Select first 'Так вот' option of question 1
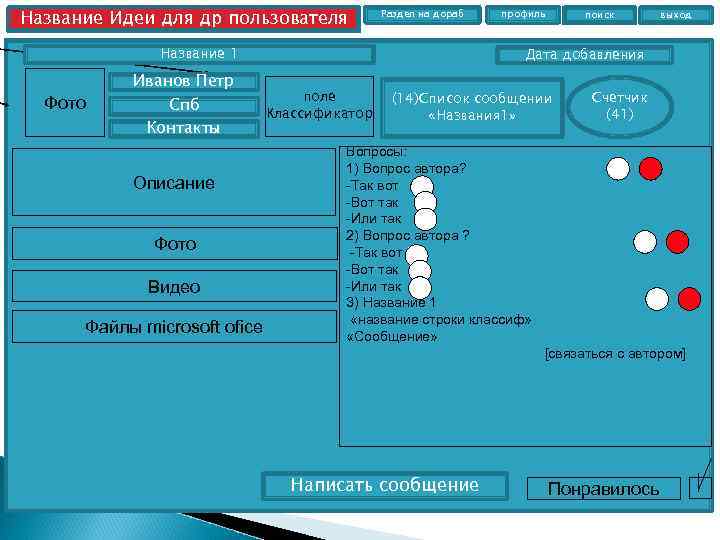 pyautogui.click(x=422, y=186)
